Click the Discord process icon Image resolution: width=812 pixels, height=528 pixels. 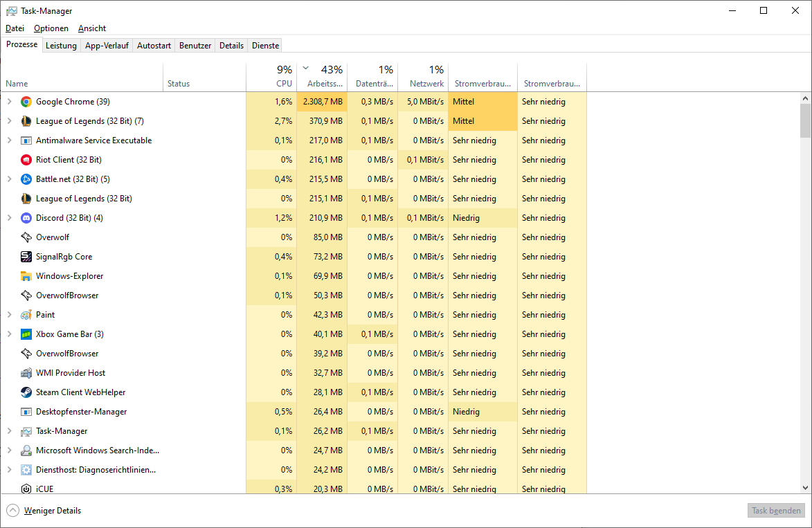pos(26,218)
